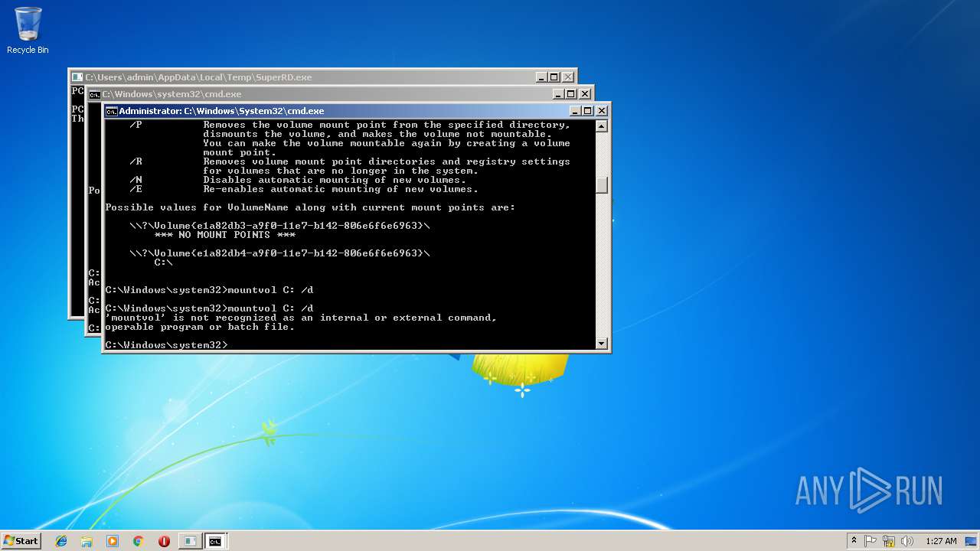
Task: Maximize the SuperRD.exe window
Action: click(554, 77)
